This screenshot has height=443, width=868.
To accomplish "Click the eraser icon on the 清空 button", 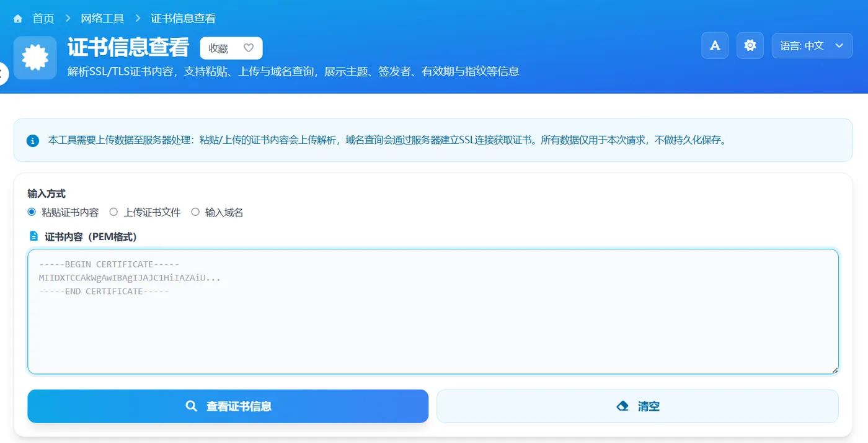I will [x=622, y=406].
